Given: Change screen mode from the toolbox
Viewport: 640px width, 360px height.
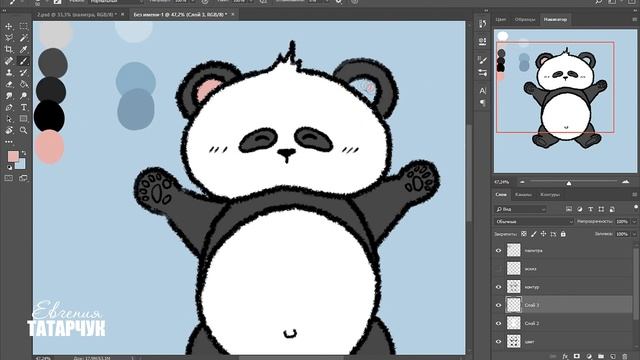Looking at the screenshot, I should (x=23, y=178).
